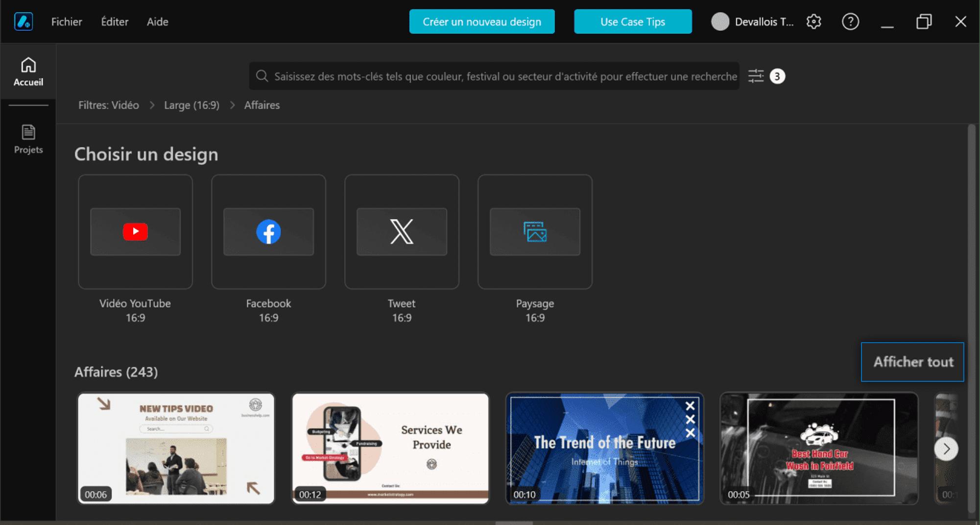
Task: Open settings gear icon
Action: point(813,22)
